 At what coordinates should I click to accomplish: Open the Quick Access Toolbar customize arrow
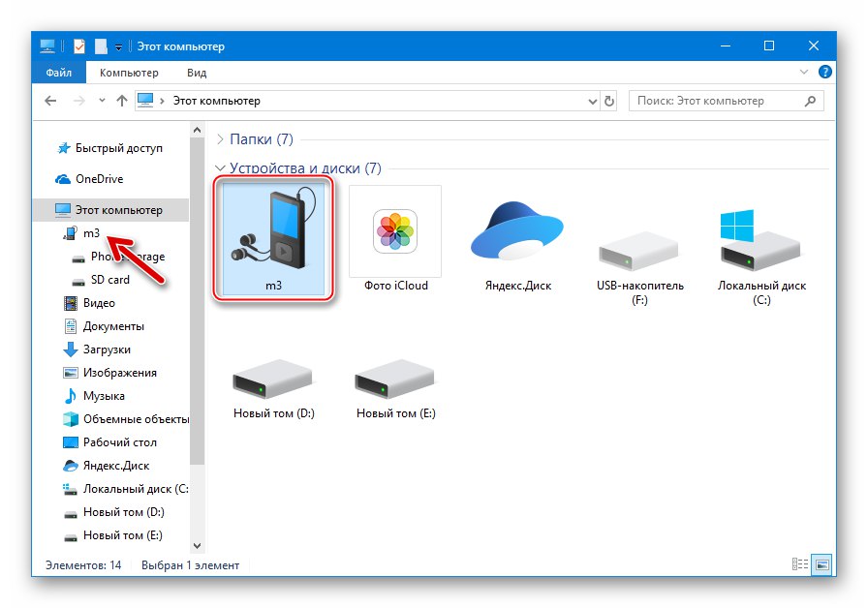tap(118, 47)
